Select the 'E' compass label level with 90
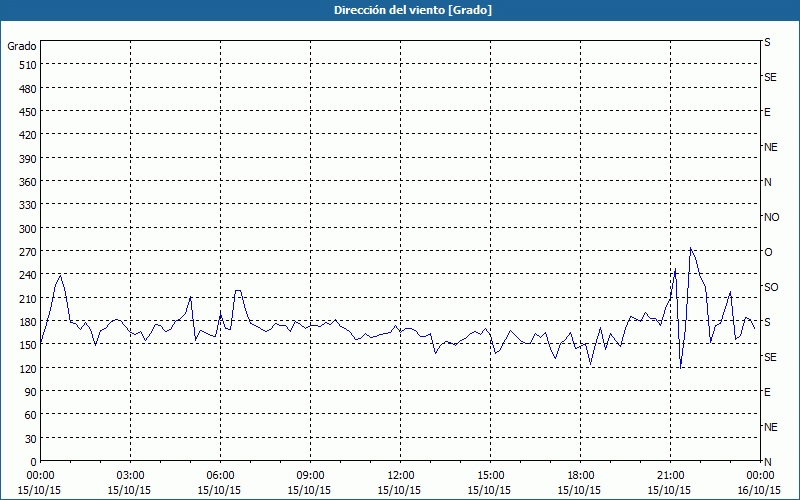Image resolution: width=800 pixels, height=500 pixels. click(767, 392)
